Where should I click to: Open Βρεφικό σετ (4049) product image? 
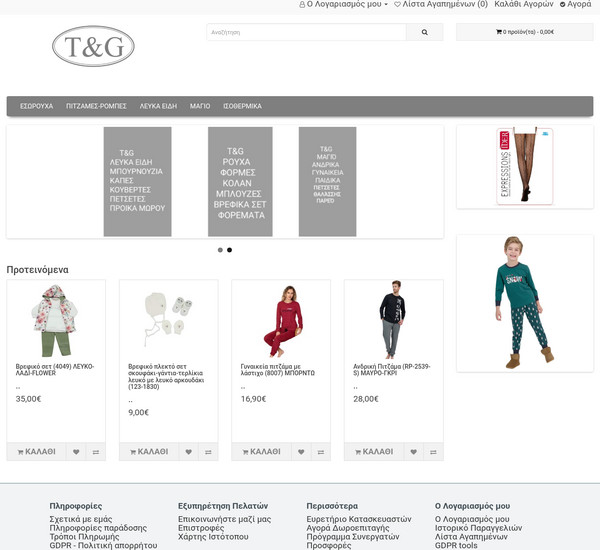(x=56, y=321)
